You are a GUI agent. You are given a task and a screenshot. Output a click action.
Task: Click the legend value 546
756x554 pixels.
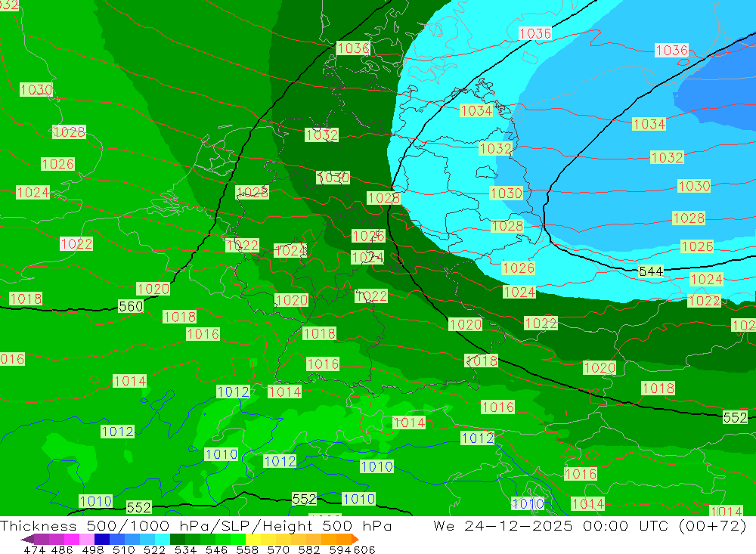(216, 549)
